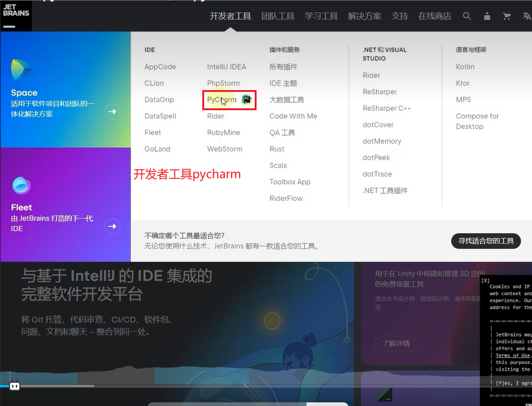Open the language translate icon
Image resolution: width=532 pixels, height=406 pixels.
tap(527, 16)
